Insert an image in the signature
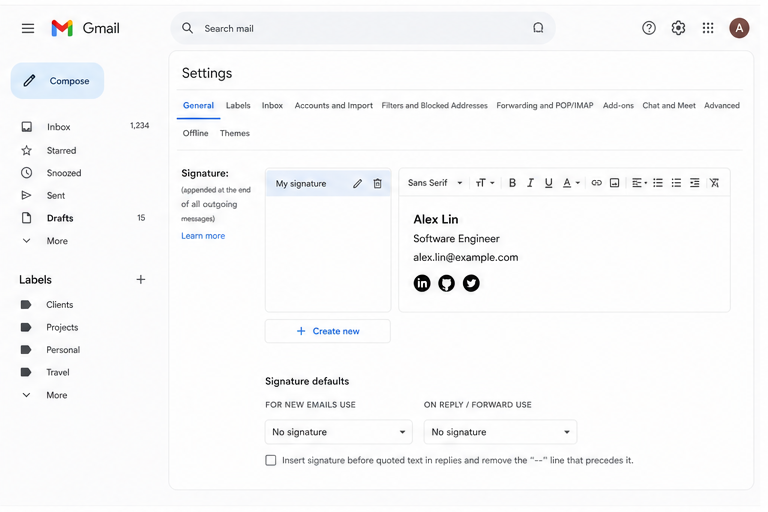Screen dimensions: 768x512 [x=614, y=183]
